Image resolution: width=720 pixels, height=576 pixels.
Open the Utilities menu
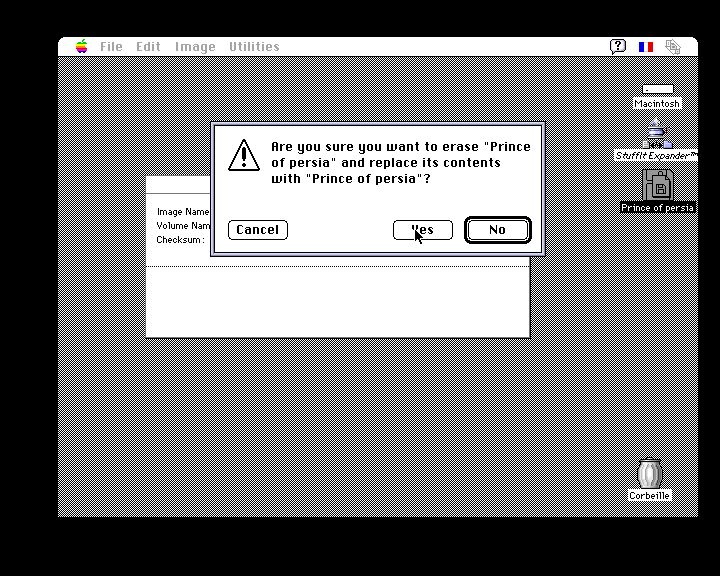click(254, 47)
